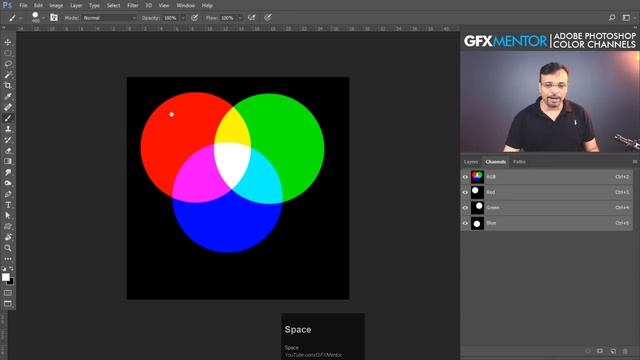Image resolution: width=640 pixels, height=360 pixels.
Task: Toggle Quick Mask mode icon
Action: pyautogui.click(x=8, y=293)
